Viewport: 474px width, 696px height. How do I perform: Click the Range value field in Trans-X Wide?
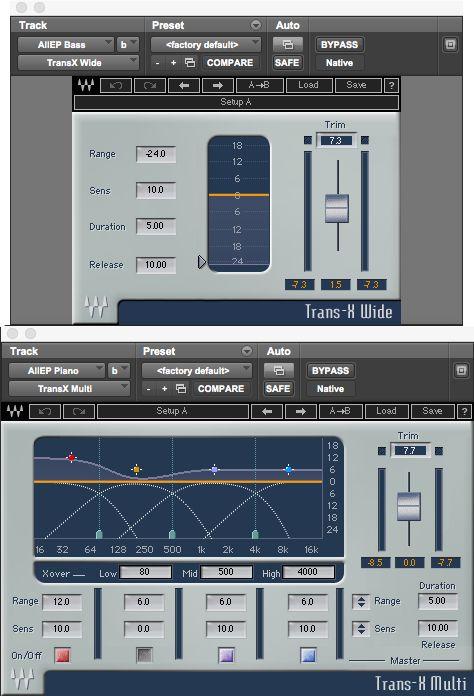[156, 154]
